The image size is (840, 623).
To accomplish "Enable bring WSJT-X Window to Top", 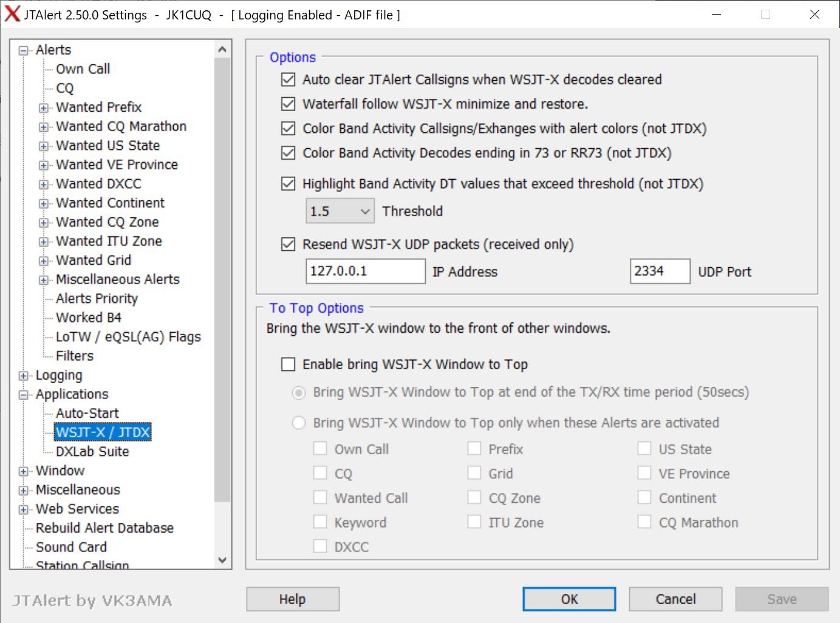I will [289, 364].
